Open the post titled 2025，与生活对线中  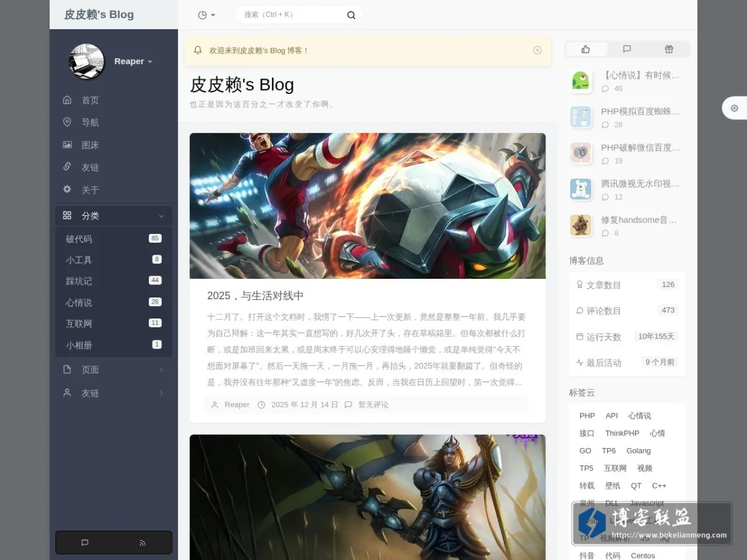(x=255, y=296)
